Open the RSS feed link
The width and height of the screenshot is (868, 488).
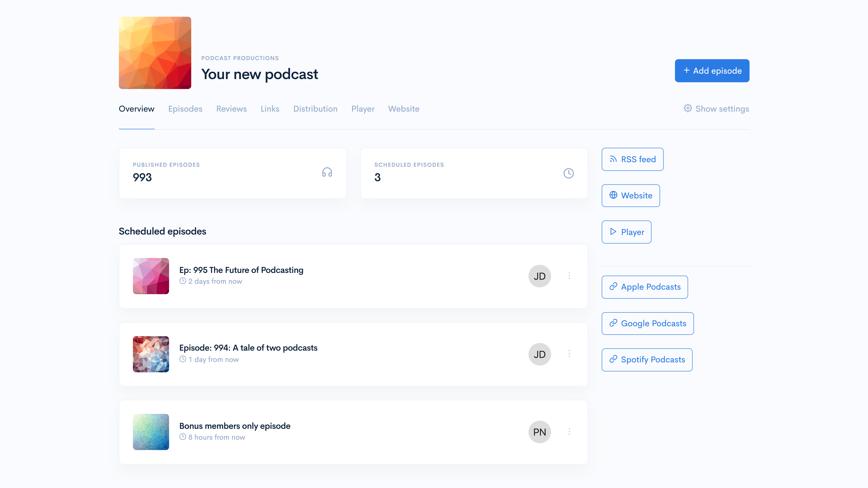(x=632, y=159)
